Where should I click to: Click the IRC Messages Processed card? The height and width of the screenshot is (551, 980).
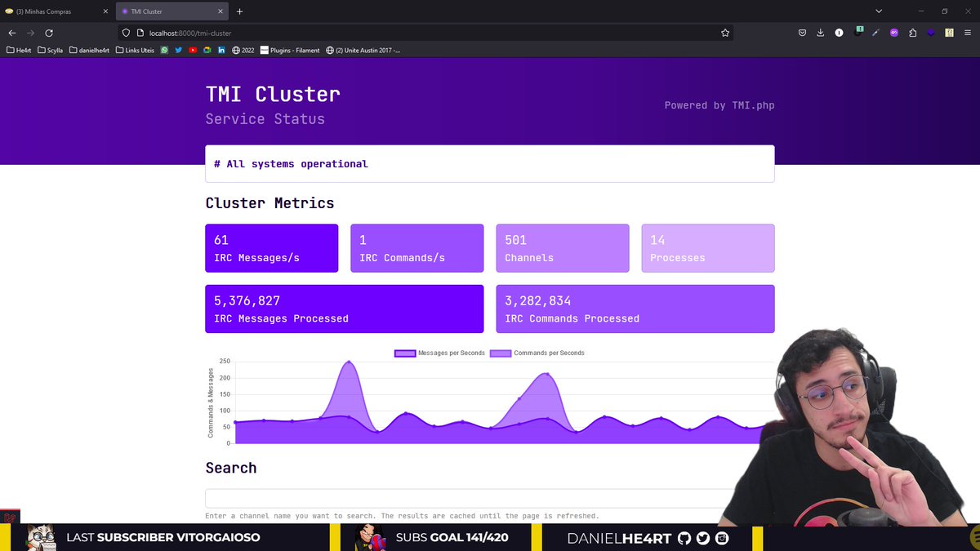[344, 309]
